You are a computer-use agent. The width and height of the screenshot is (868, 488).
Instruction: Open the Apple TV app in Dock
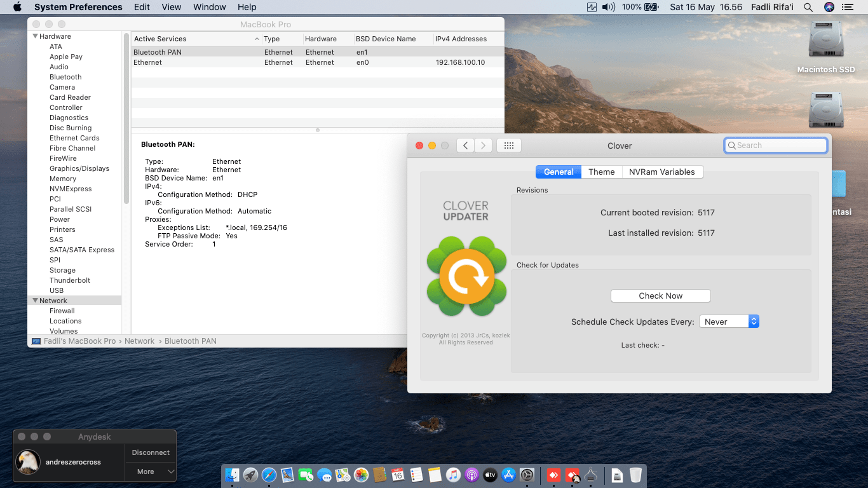point(491,475)
